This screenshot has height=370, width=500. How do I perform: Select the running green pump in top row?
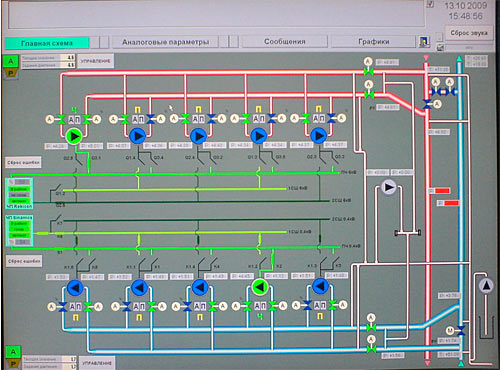coord(74,136)
